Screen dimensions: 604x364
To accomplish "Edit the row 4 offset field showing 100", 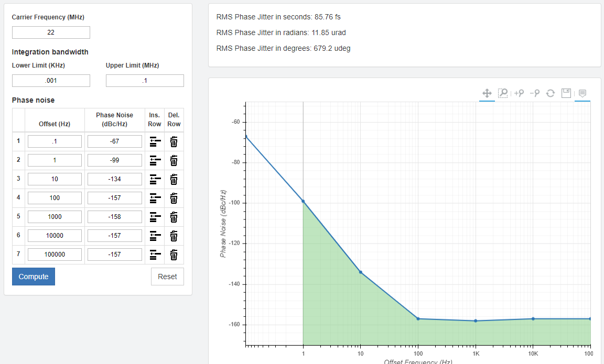I will (x=55, y=198).
